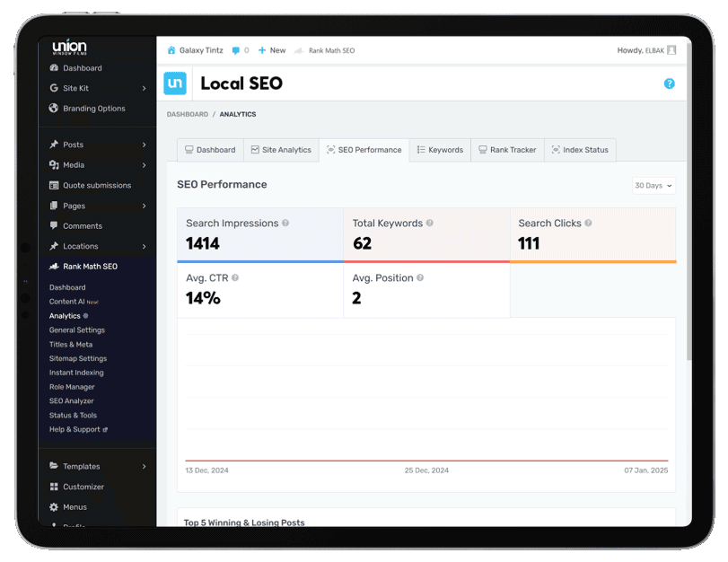Click the Branding Options globe icon
Image resolution: width=728 pixels, height=562 pixels.
tap(54, 108)
